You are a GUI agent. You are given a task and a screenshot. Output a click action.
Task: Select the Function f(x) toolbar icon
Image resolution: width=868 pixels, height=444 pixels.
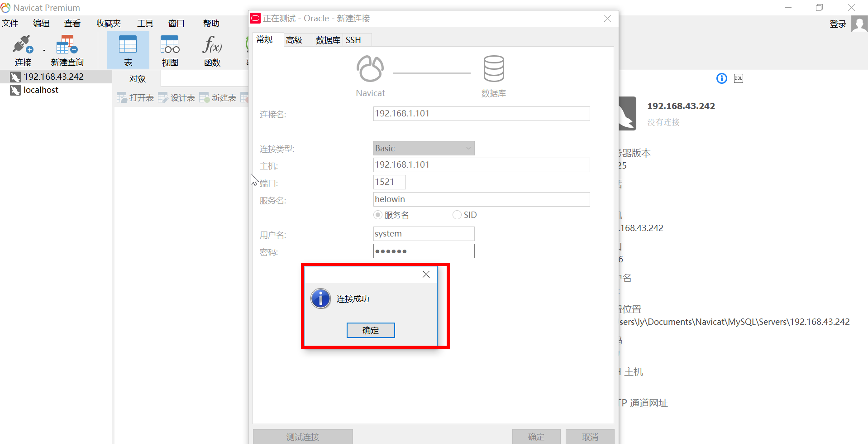click(212, 50)
